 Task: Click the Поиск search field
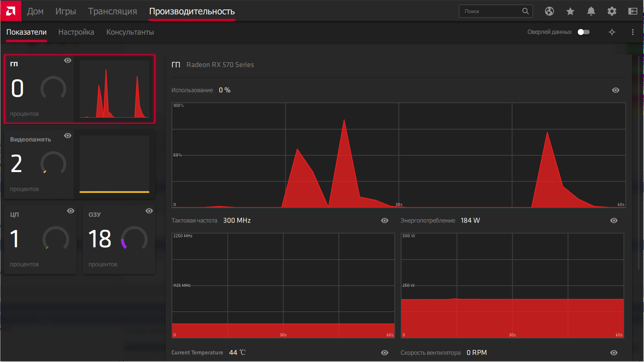[x=491, y=11]
